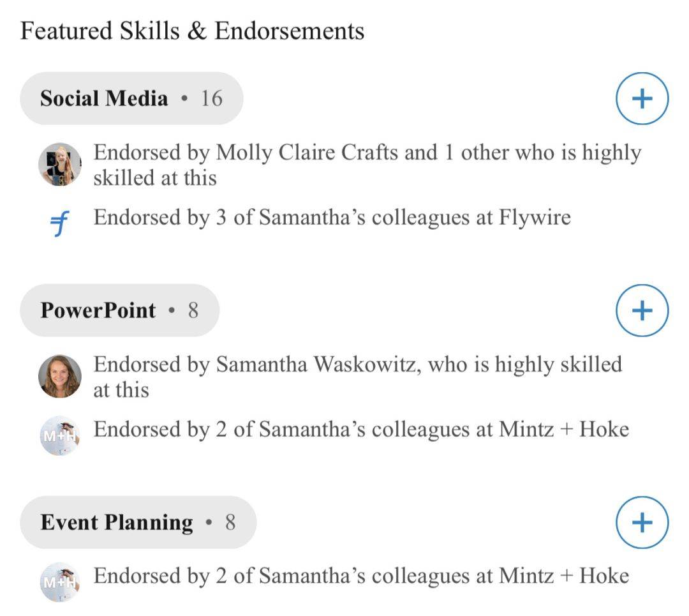View the 8 Event Planning endorsements count

tap(230, 522)
